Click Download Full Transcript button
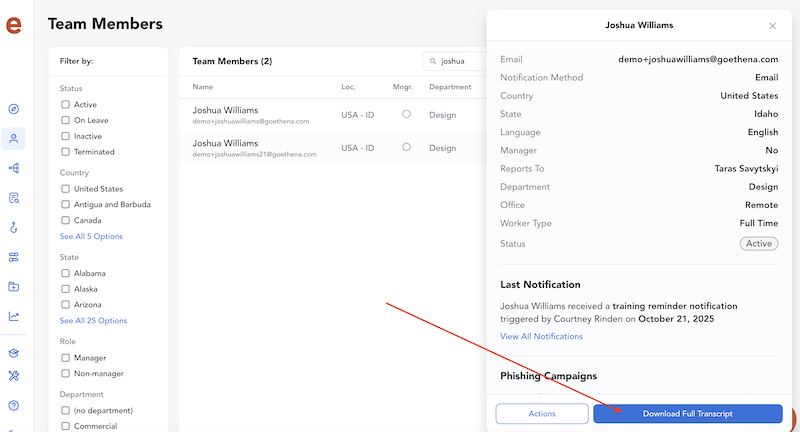Viewport: 800px width, 432px height. tap(687, 414)
